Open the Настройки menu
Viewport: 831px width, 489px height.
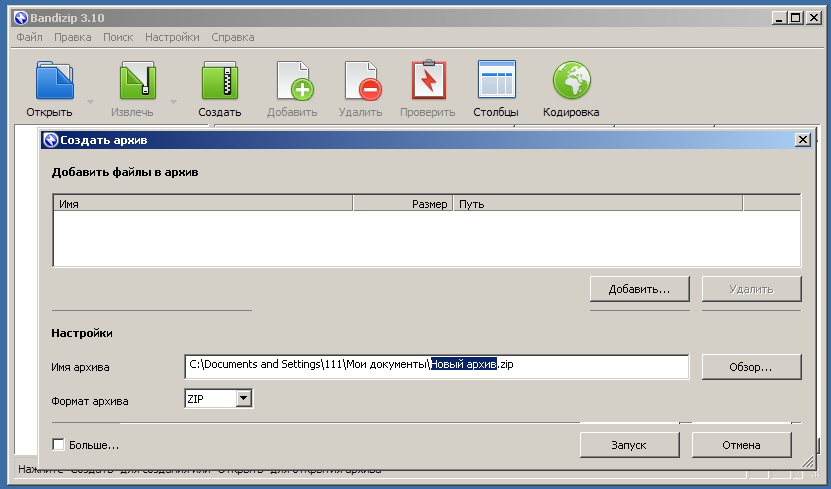pos(172,37)
